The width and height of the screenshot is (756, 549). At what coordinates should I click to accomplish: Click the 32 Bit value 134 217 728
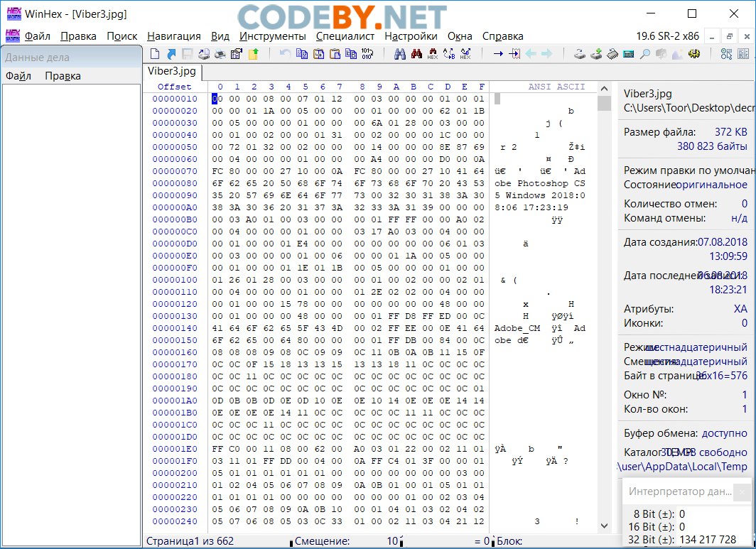pyautogui.click(x=708, y=540)
